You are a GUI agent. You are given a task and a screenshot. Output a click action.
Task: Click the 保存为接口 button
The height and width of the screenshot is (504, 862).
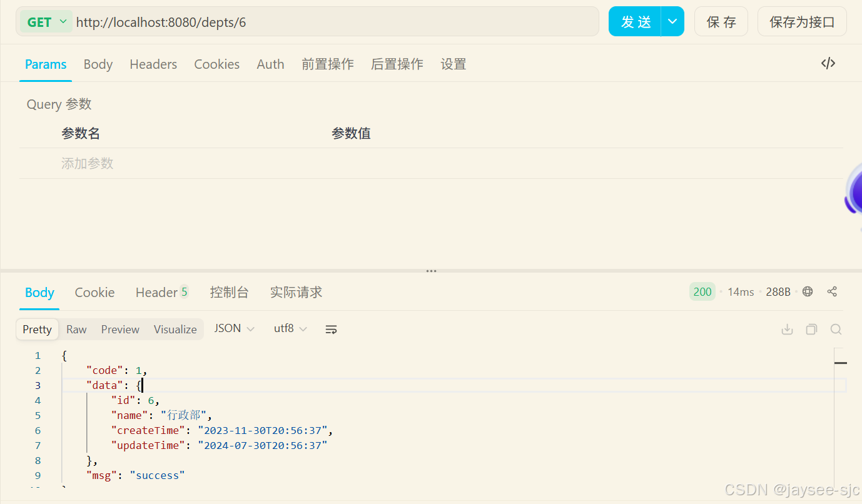pos(802,22)
